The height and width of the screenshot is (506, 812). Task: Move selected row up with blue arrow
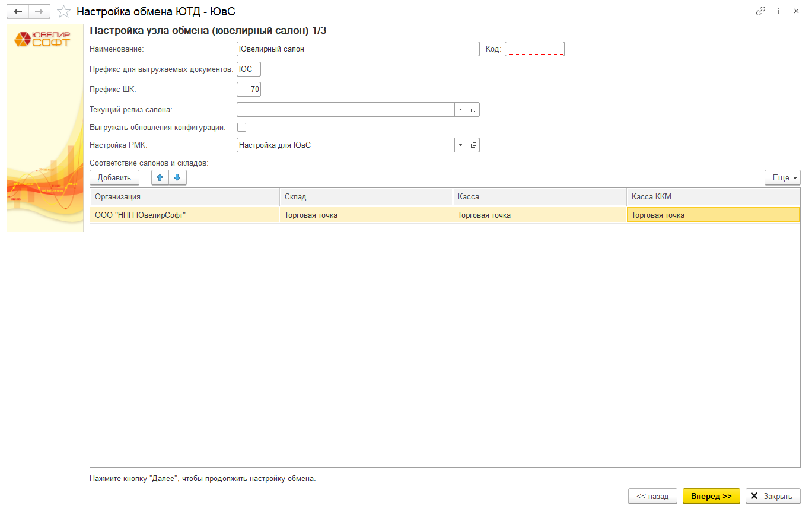pyautogui.click(x=160, y=177)
